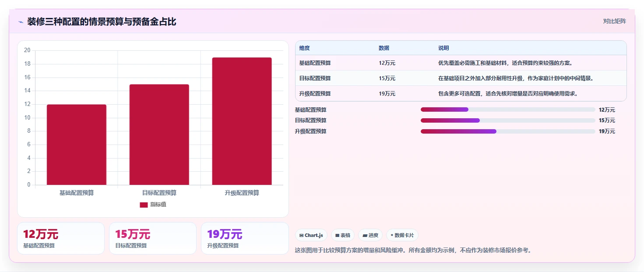644x272 pixels.
Task: Click the 基础配置预算 bar in the chart
Action: [77, 145]
